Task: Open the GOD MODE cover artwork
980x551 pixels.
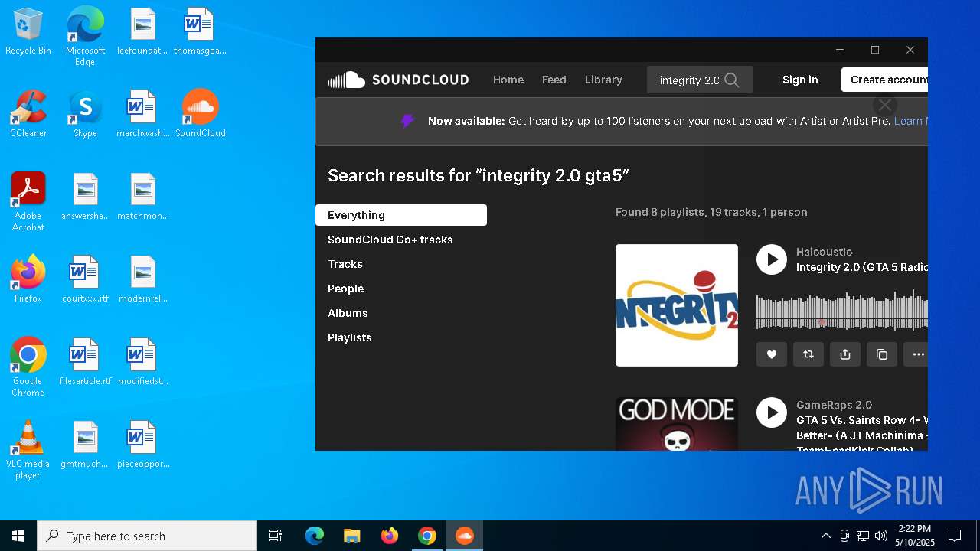Action: click(677, 424)
